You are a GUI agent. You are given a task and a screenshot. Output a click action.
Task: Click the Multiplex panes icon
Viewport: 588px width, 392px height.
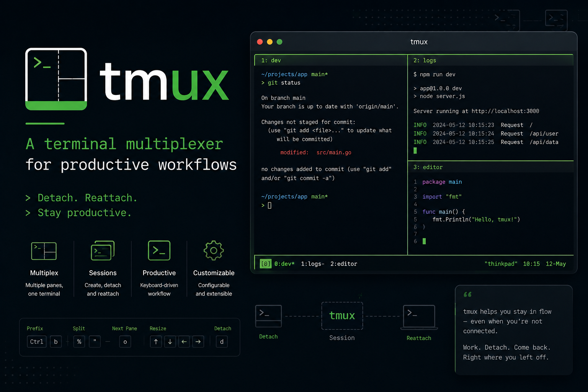[x=44, y=251]
